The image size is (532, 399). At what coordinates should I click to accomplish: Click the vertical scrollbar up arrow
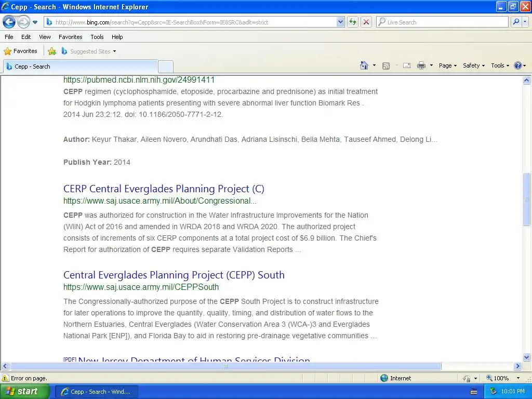click(x=527, y=81)
